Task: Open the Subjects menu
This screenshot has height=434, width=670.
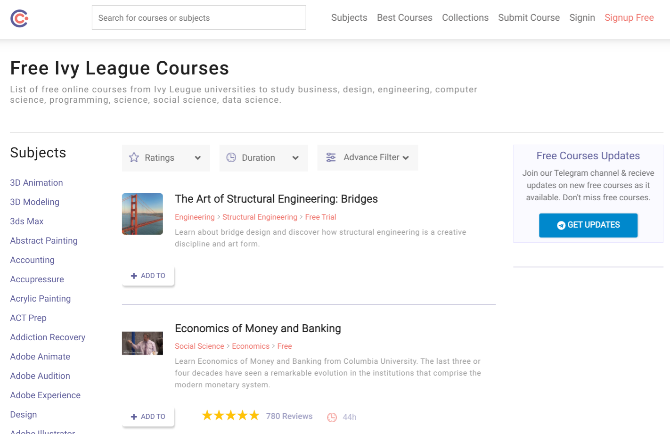Action: (x=349, y=18)
